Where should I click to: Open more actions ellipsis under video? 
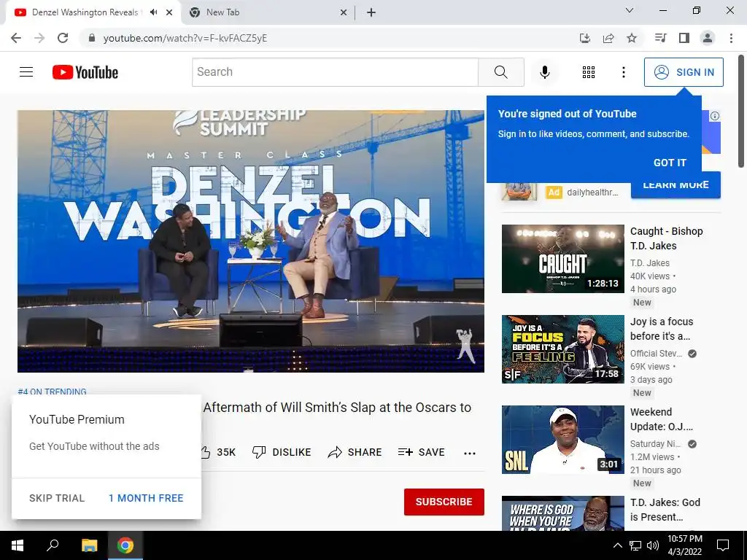point(469,453)
